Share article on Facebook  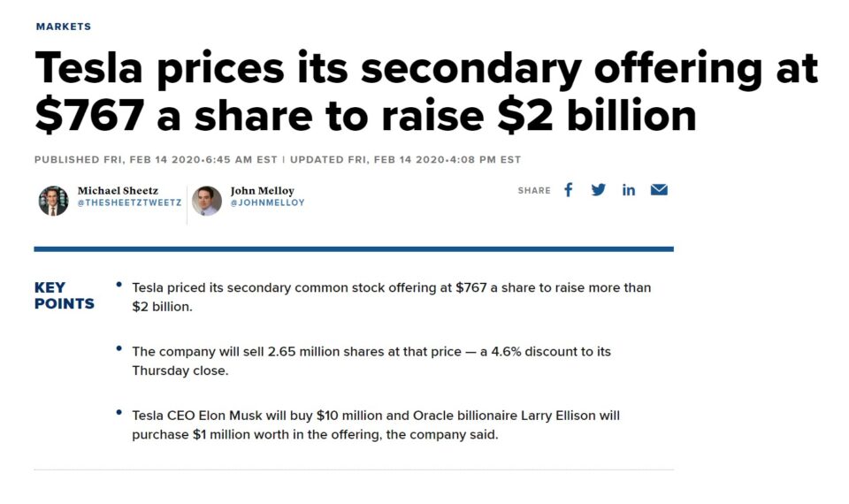coord(569,190)
